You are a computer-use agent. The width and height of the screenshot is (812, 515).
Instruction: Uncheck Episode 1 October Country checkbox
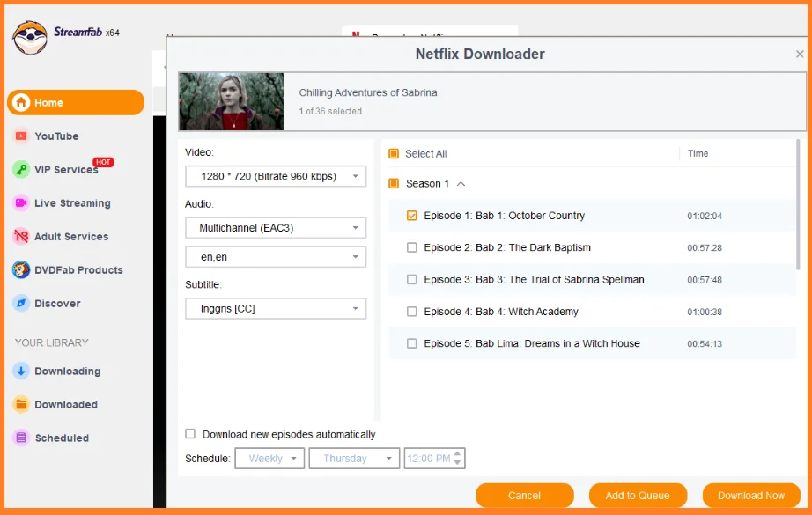411,216
